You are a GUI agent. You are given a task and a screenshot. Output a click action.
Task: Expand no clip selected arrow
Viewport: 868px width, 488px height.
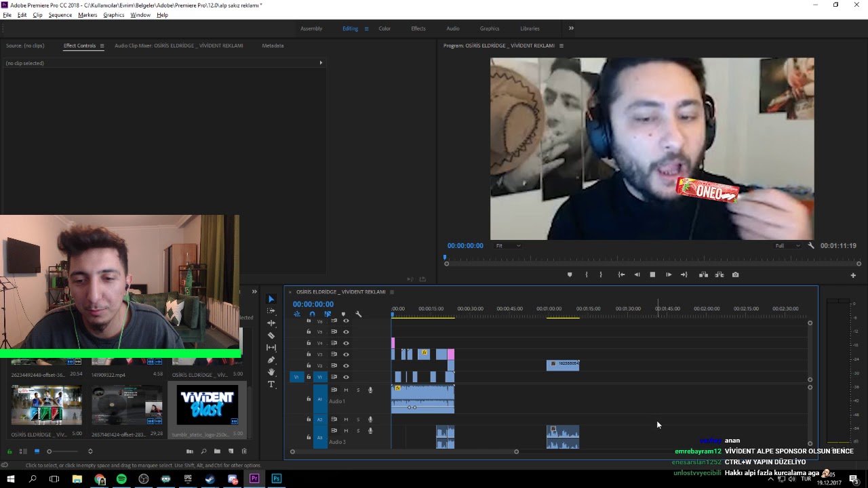[321, 63]
